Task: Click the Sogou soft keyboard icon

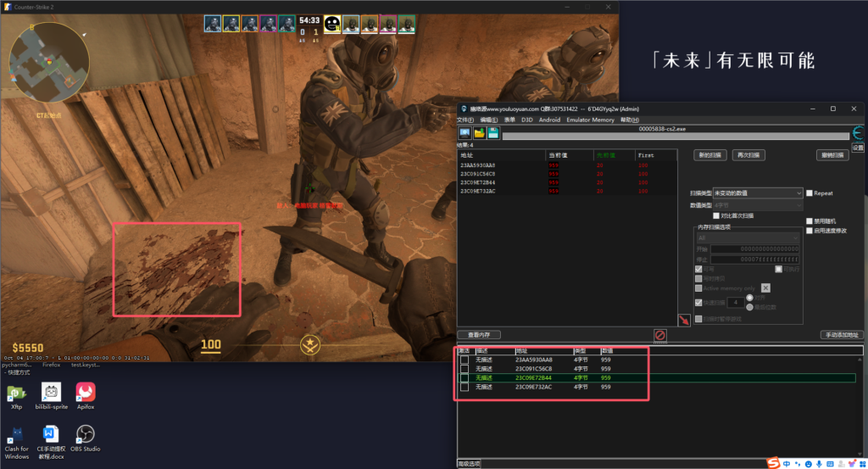Action: click(x=830, y=464)
